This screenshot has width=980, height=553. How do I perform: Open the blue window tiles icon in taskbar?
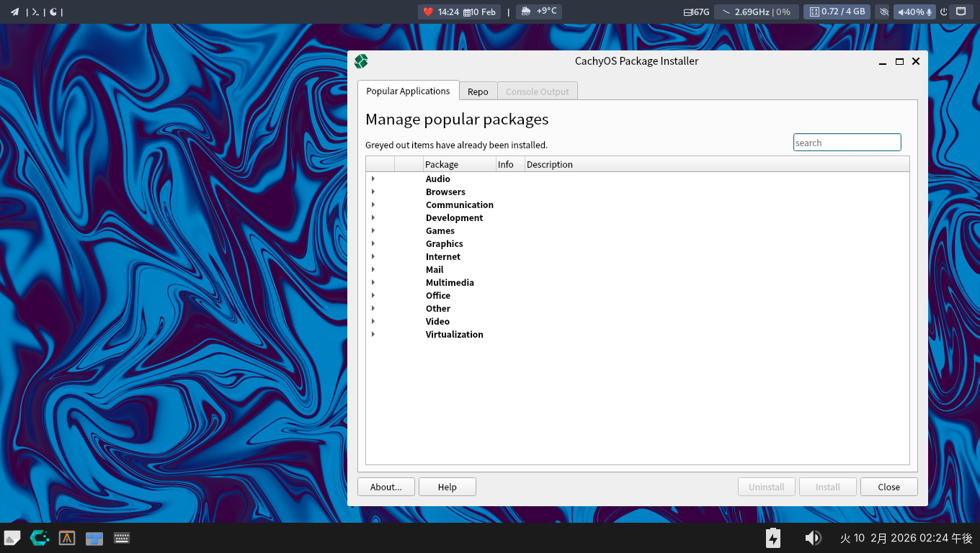tap(94, 538)
